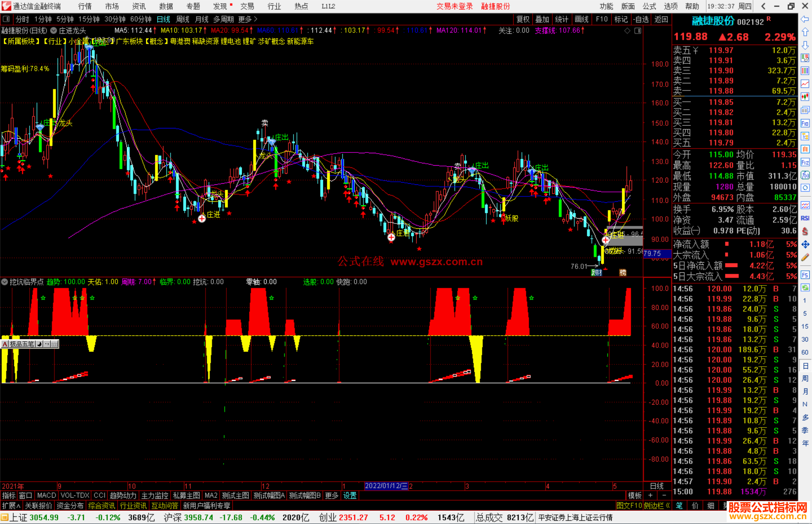Open the f(x) formula manager icon
812x524 pixels.
(805, 175)
